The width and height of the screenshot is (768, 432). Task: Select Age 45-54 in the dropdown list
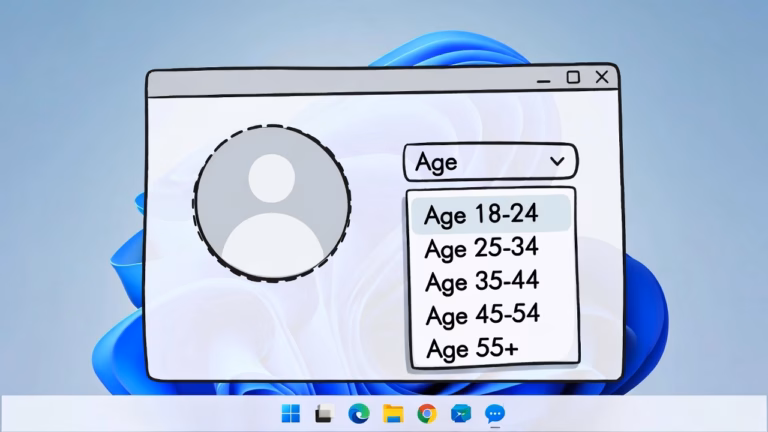tap(482, 314)
